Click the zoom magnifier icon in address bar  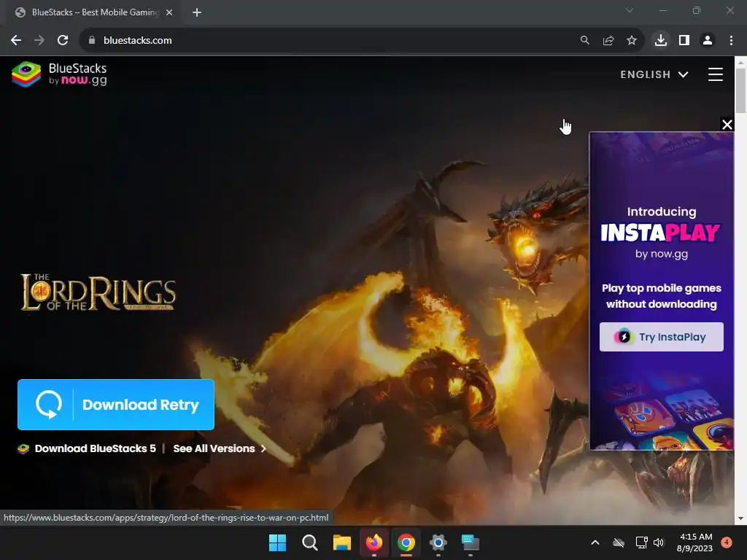[x=584, y=41]
